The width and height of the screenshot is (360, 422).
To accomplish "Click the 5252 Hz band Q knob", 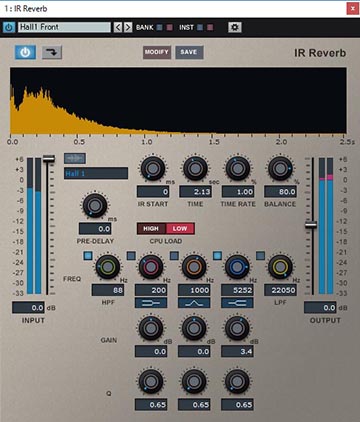I will [237, 381].
